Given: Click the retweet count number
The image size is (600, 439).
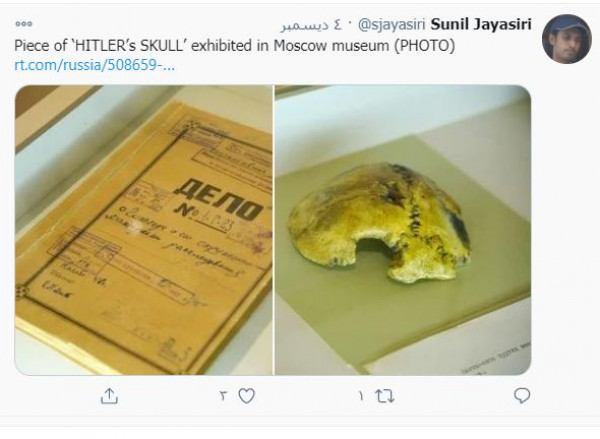Looking at the screenshot, I should click(x=360, y=396).
